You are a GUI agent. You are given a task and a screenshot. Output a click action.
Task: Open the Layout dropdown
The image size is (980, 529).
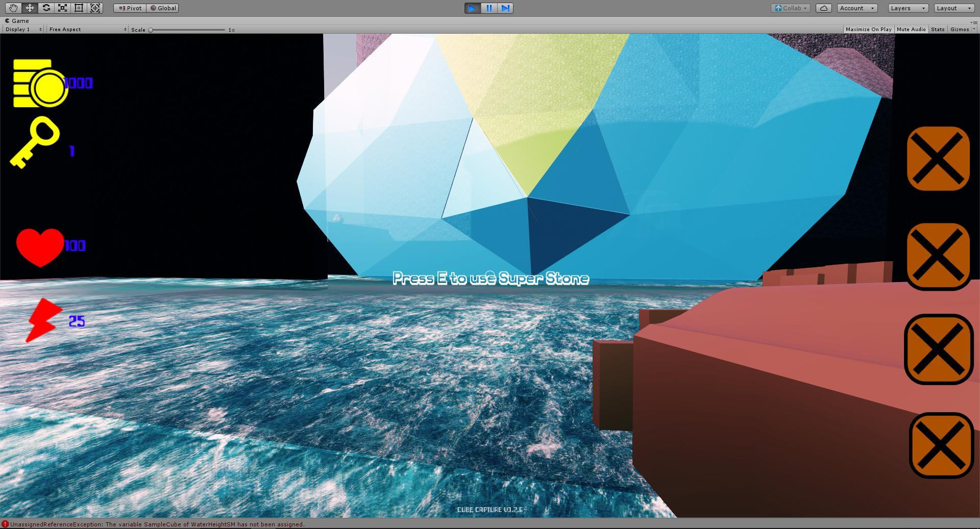click(x=954, y=8)
